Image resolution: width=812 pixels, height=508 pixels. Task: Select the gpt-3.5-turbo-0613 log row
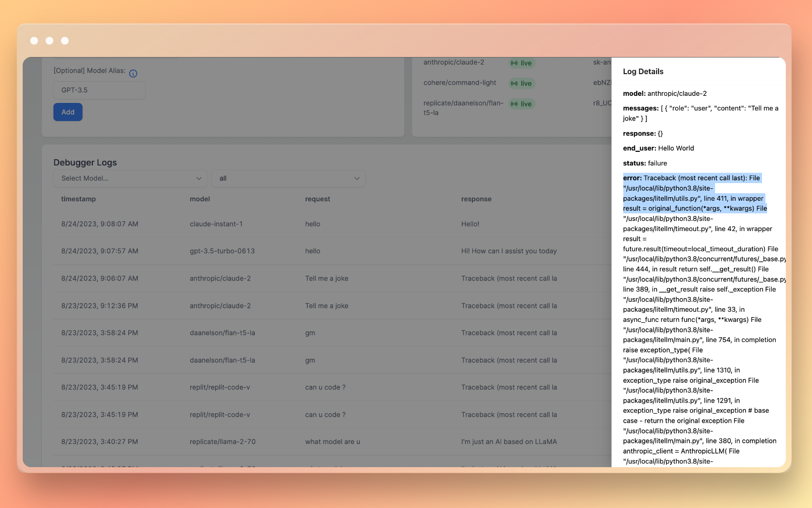click(333, 251)
